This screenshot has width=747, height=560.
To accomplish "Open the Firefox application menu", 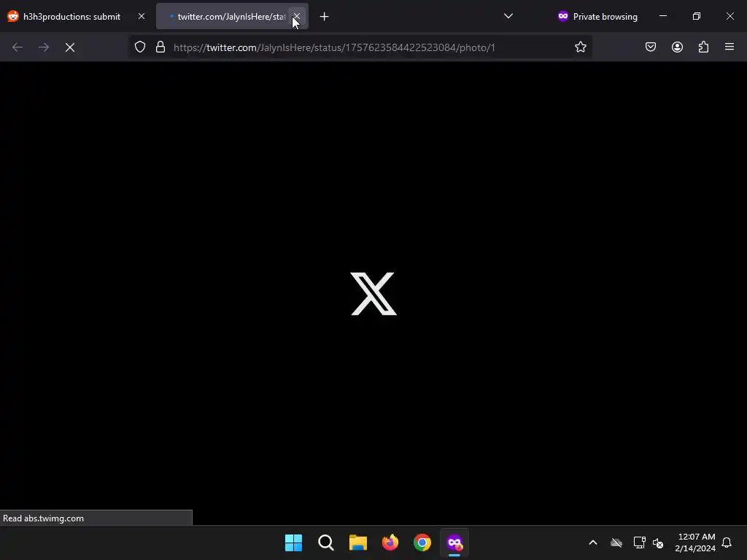I will tap(729, 47).
